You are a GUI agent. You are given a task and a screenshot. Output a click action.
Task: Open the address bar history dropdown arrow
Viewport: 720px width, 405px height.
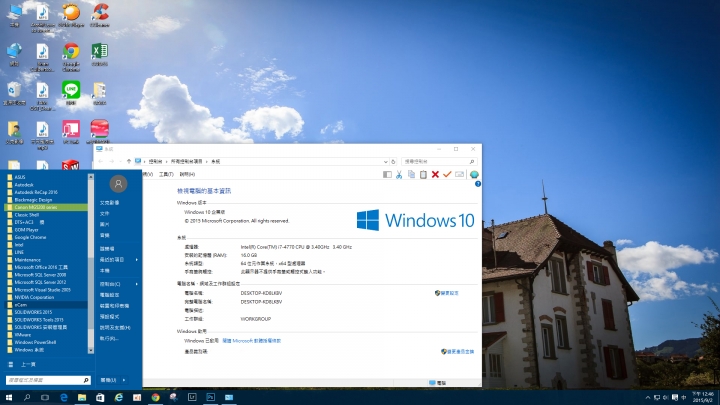385,162
